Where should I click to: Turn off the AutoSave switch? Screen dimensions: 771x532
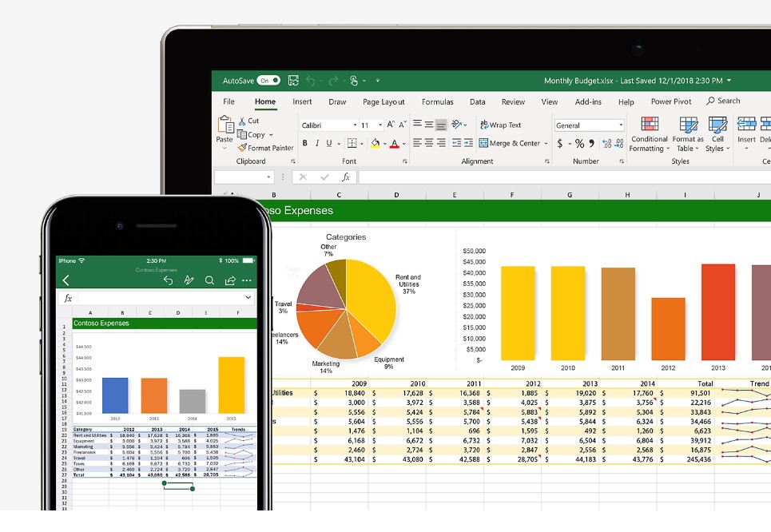(268, 81)
